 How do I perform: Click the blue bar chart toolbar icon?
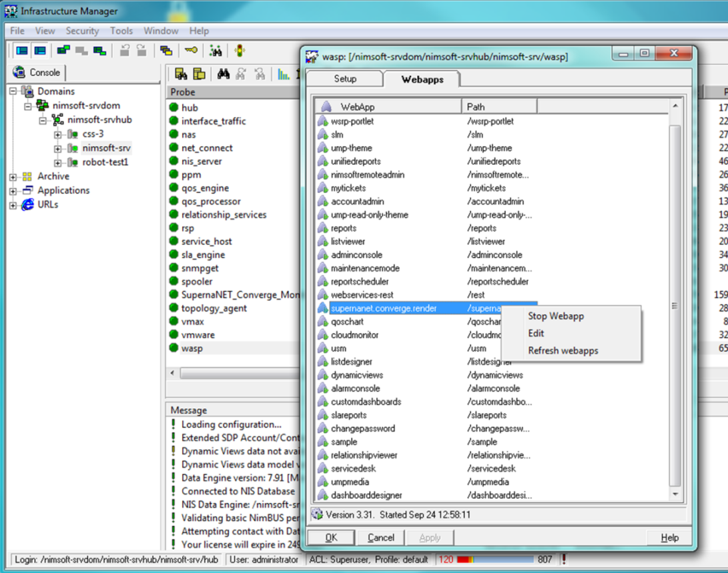point(283,74)
